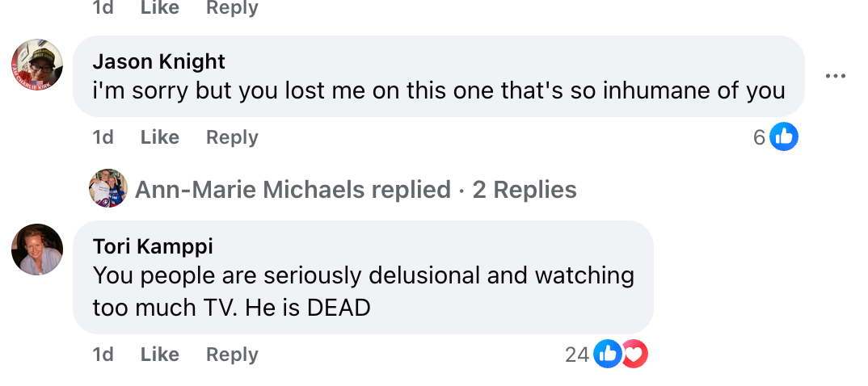Like Tori Kamppi's comment
Screen dimensions: 868x386
tap(159, 355)
